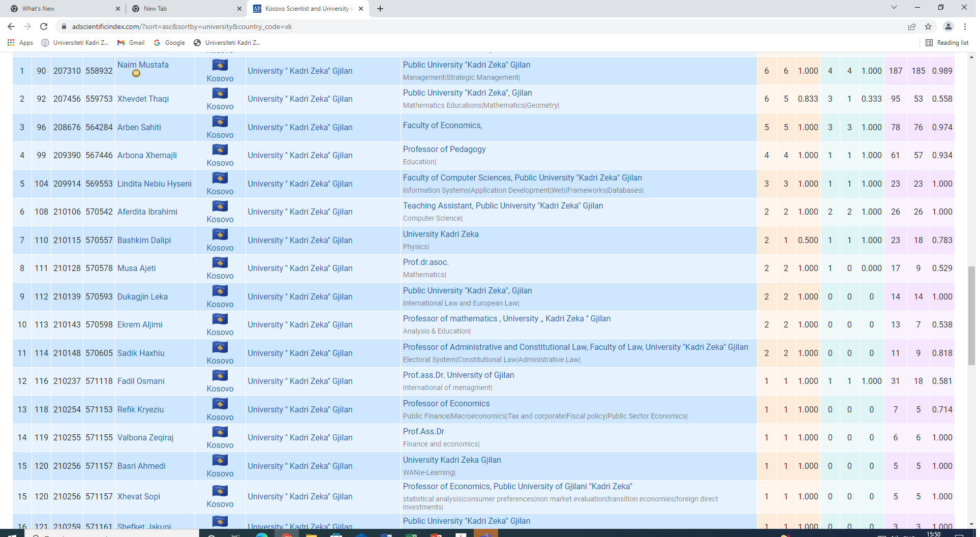980x537 pixels.
Task: Click University link in Valbona Zeqiraj row
Action: point(300,438)
